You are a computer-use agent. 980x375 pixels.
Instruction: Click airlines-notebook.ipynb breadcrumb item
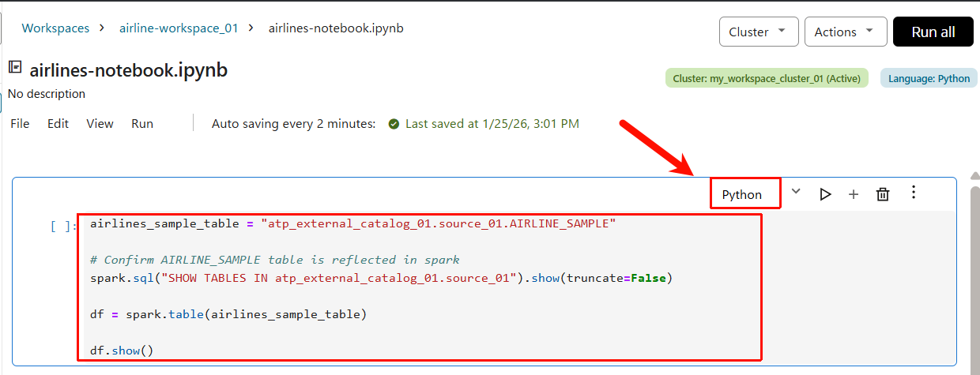pos(336,28)
